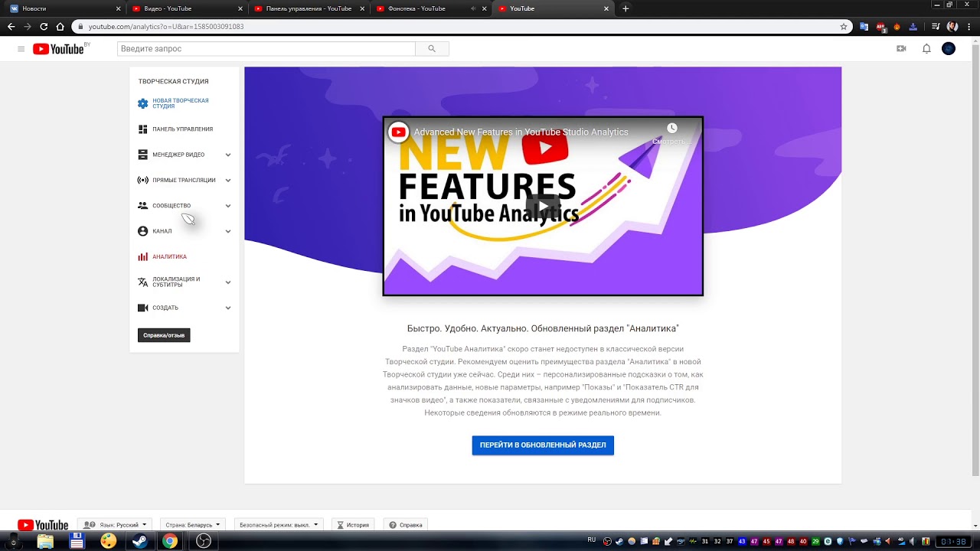
Task: Click the 'Справка/отзыв' button
Action: coord(164,335)
